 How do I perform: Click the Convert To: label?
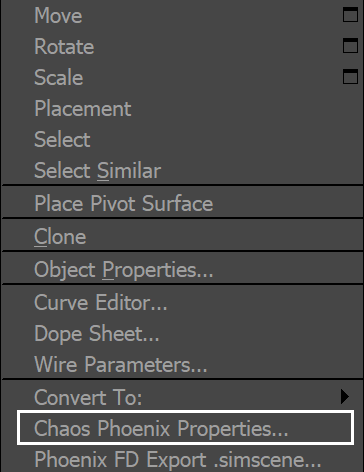88,397
